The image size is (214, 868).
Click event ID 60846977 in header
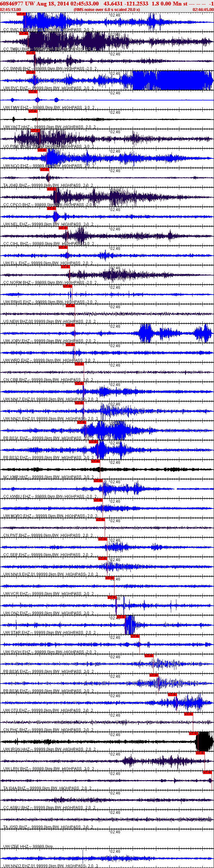point(12,3)
